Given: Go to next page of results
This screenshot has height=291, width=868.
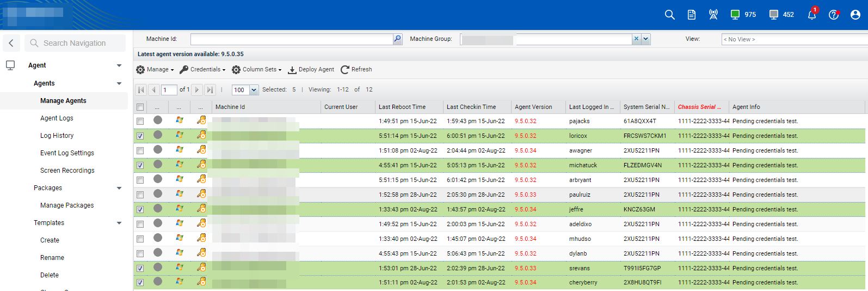Looking at the screenshot, I should coord(197,90).
